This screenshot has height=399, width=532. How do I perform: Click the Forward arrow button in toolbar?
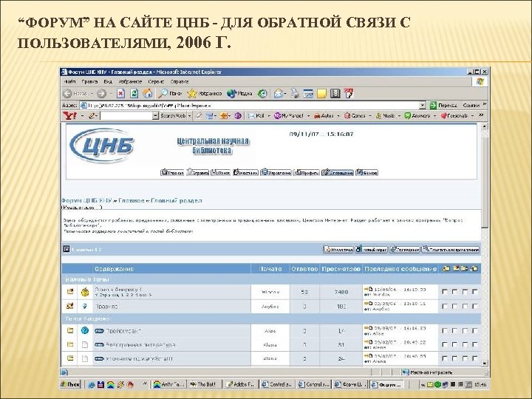coord(101,94)
